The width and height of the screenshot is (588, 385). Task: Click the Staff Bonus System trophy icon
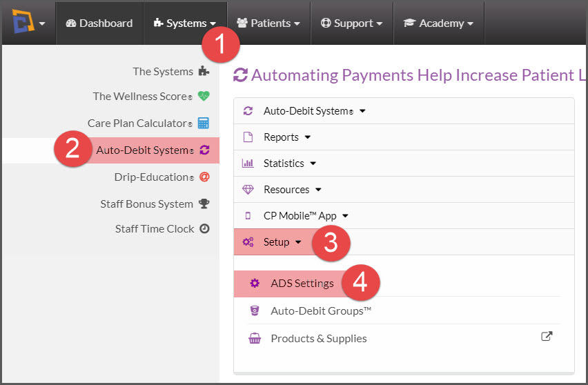pos(204,204)
